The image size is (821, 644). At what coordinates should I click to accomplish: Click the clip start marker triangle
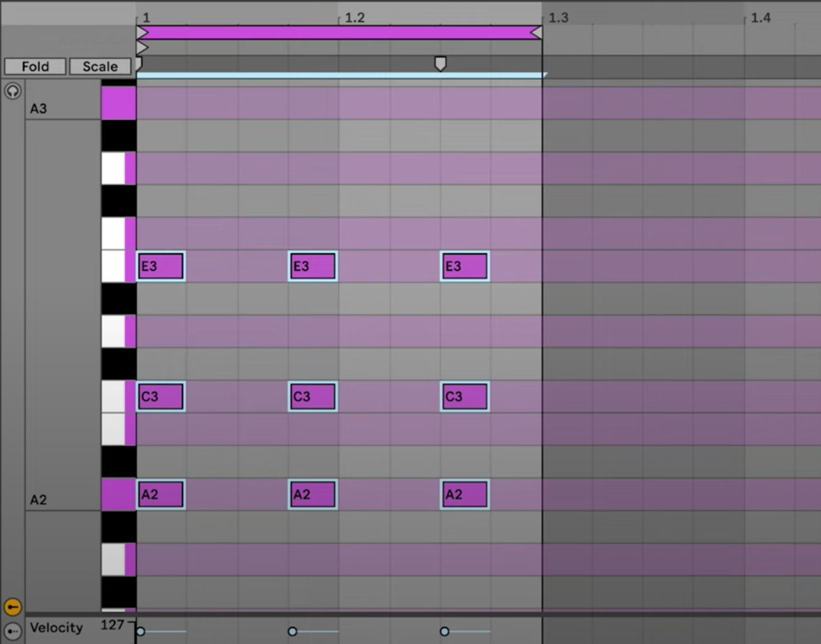pyautogui.click(x=142, y=48)
